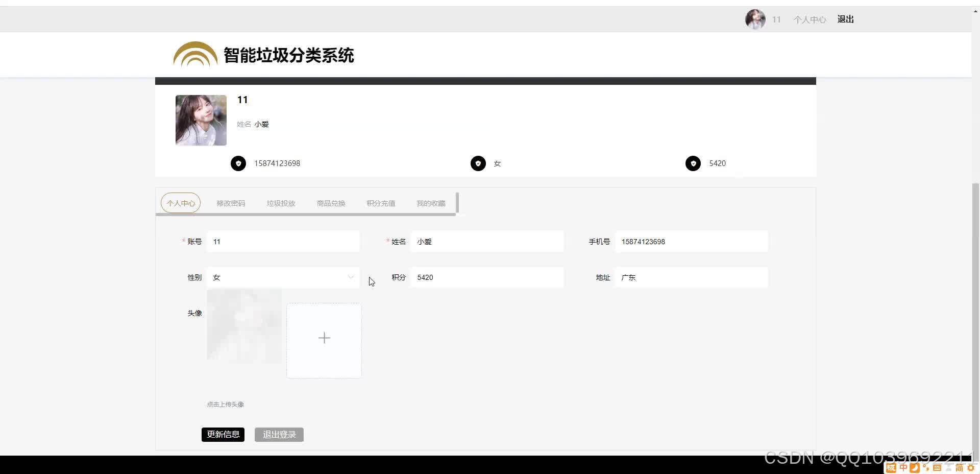Click 退出 to log out
The width and height of the screenshot is (980, 474).
[845, 19]
